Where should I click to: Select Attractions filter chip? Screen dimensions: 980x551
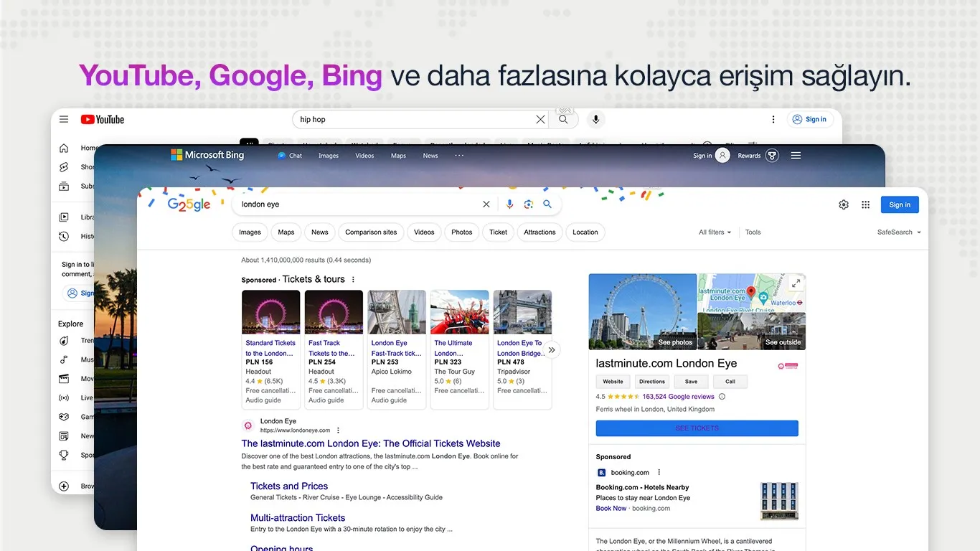click(540, 232)
